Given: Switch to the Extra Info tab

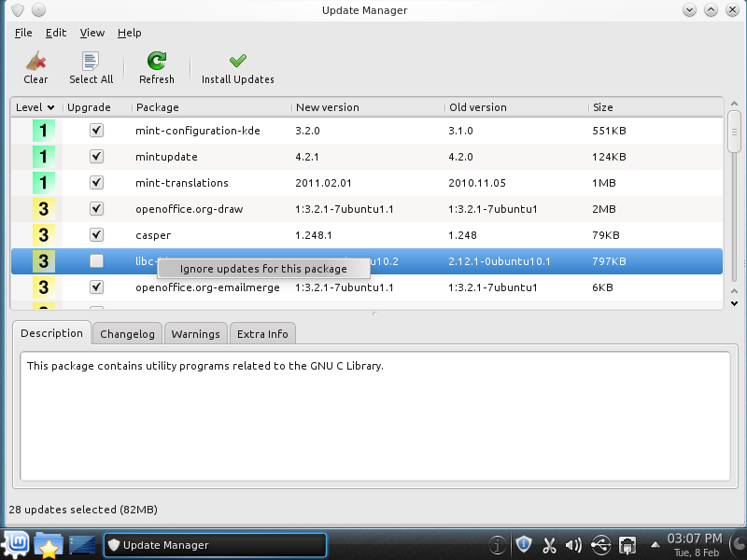Looking at the screenshot, I should (x=262, y=334).
